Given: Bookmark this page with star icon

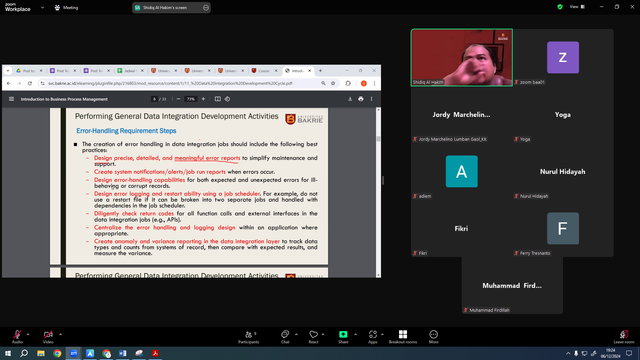Looking at the screenshot, I should tap(333, 83).
